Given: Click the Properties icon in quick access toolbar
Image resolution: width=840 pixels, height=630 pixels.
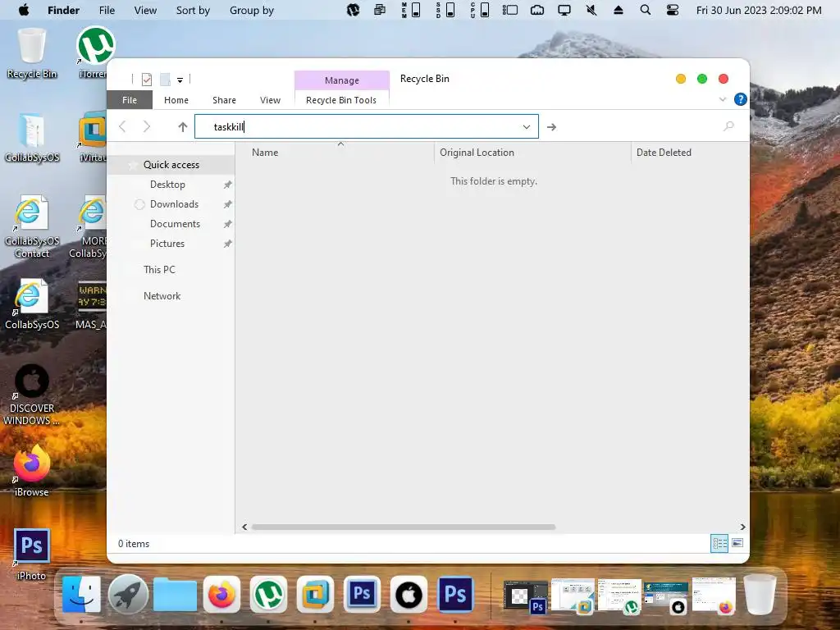Looking at the screenshot, I should point(146,80).
